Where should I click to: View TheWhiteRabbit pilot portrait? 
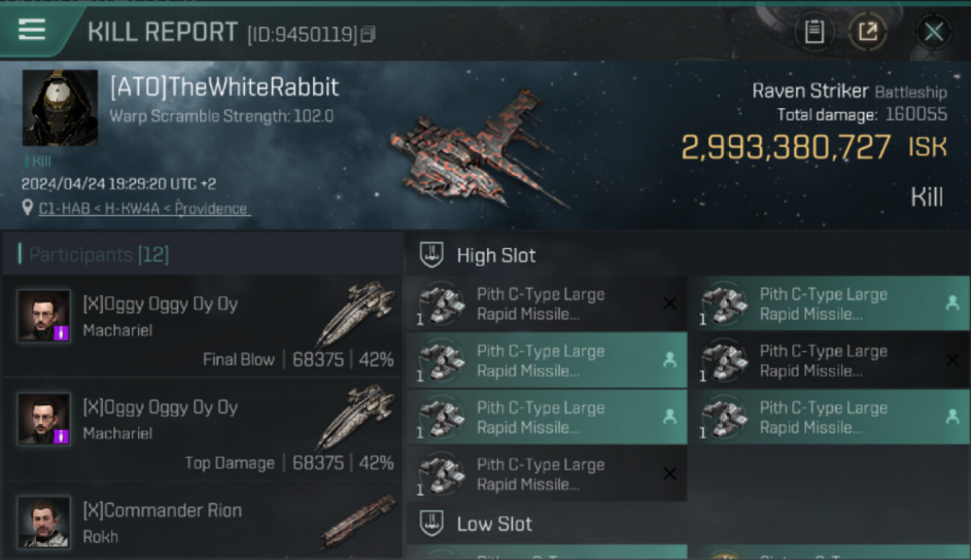tap(60, 108)
